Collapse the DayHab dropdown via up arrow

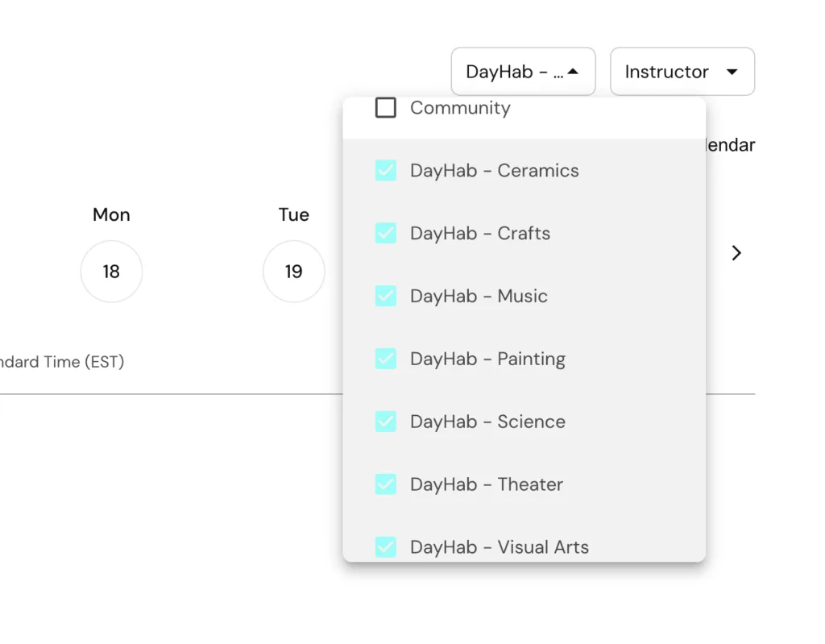573,72
